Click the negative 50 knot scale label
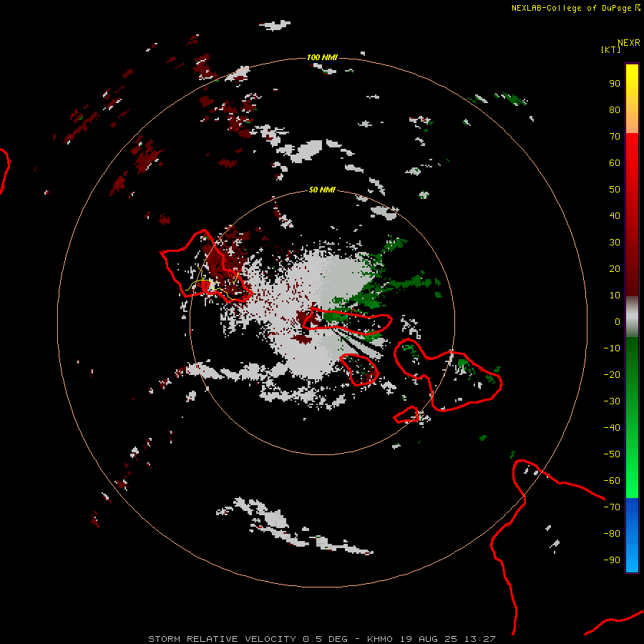Image resolution: width=644 pixels, height=644 pixels. tap(612, 454)
